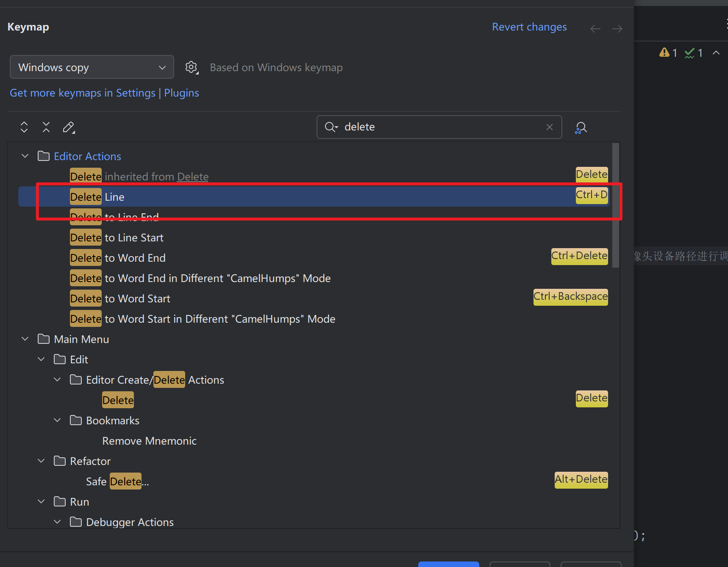Click the Debugger Actions folder label
Image resolution: width=728 pixels, height=567 pixels.
(130, 522)
